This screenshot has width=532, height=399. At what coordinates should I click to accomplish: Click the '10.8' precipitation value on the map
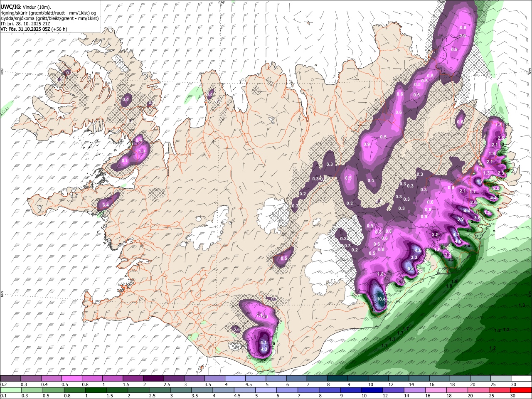click(x=381, y=299)
